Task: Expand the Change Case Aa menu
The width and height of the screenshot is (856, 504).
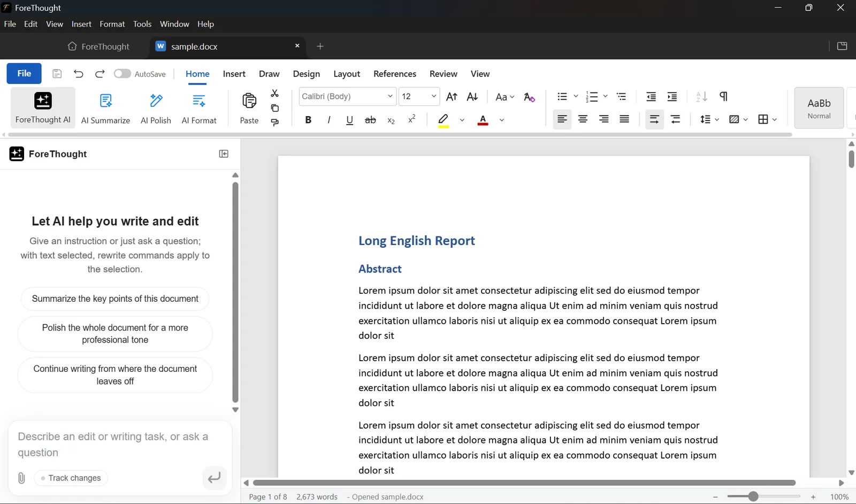Action: pyautogui.click(x=505, y=97)
